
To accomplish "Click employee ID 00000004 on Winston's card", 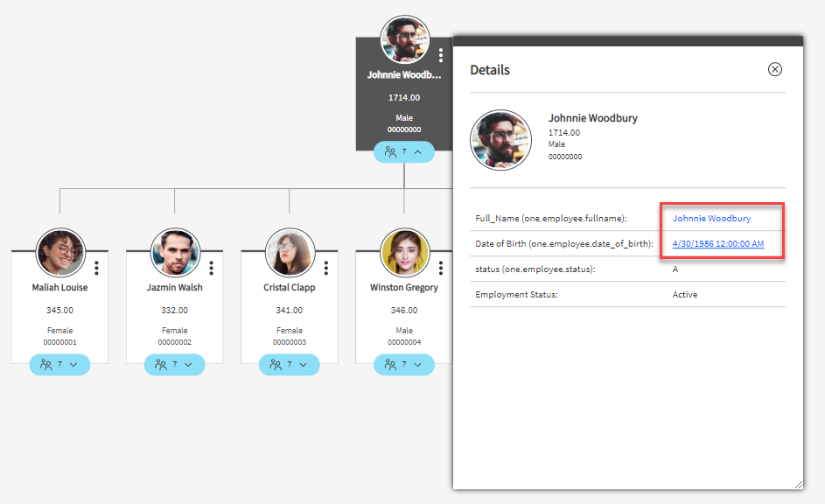I will (404, 342).
